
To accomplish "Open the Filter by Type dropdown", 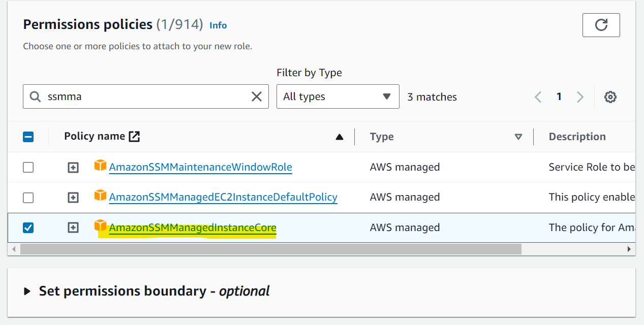I will pyautogui.click(x=338, y=96).
